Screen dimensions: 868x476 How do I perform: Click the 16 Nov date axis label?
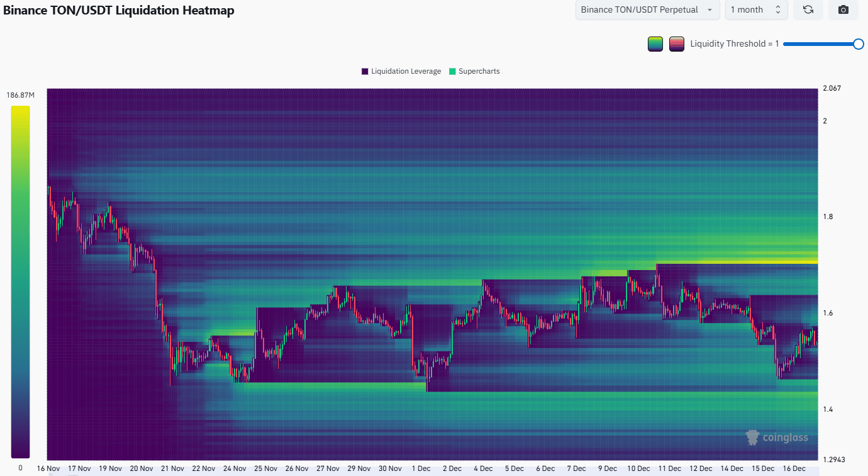tap(48, 468)
